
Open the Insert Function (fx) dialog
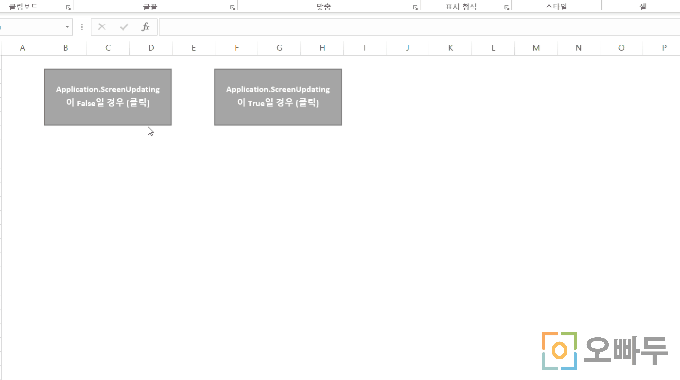[146, 27]
